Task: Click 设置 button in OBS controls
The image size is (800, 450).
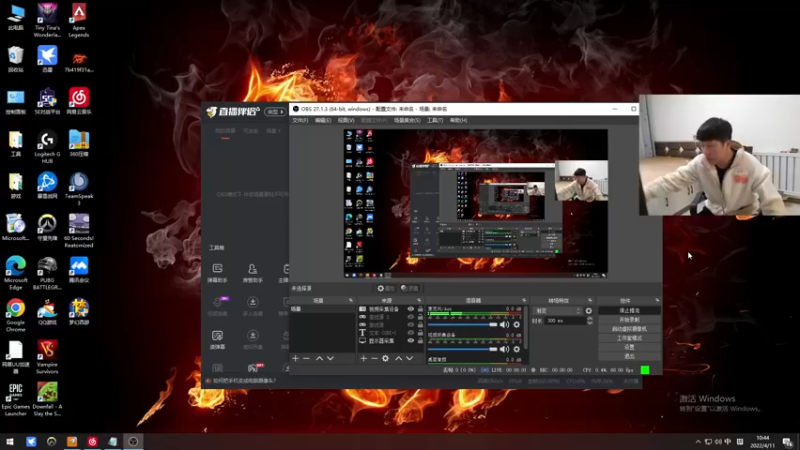Action: [x=629, y=347]
